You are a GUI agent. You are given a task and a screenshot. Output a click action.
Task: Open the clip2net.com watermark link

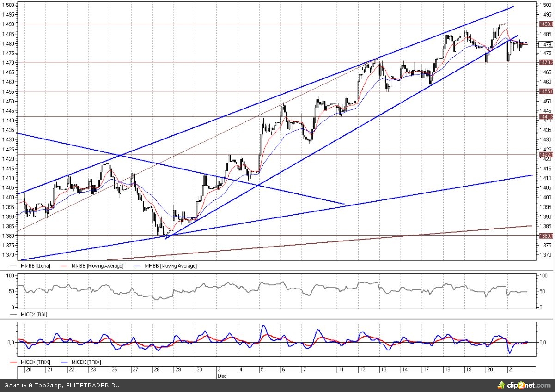tap(527, 385)
